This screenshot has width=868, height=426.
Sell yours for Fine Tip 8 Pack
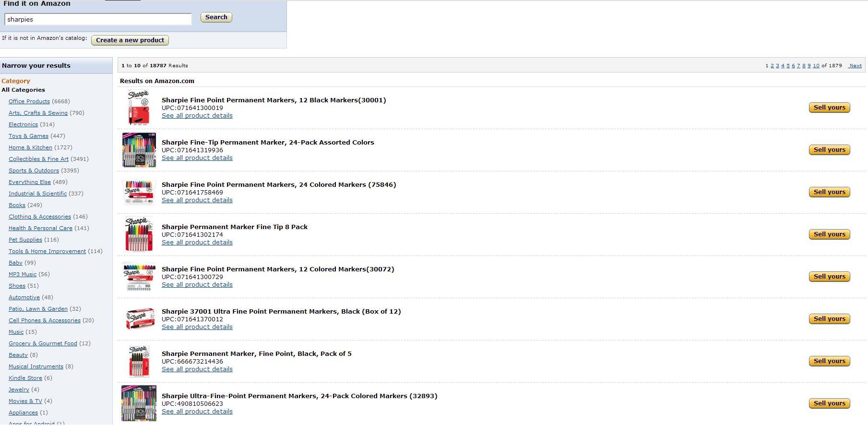830,234
